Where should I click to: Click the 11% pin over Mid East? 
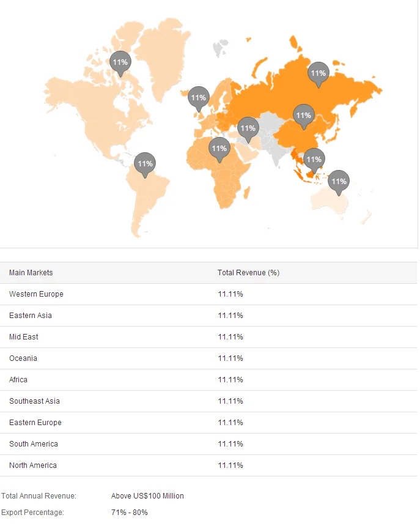248,128
